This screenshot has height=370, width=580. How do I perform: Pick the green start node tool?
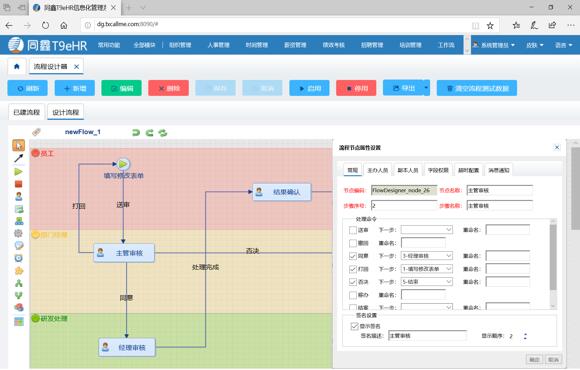[x=18, y=172]
